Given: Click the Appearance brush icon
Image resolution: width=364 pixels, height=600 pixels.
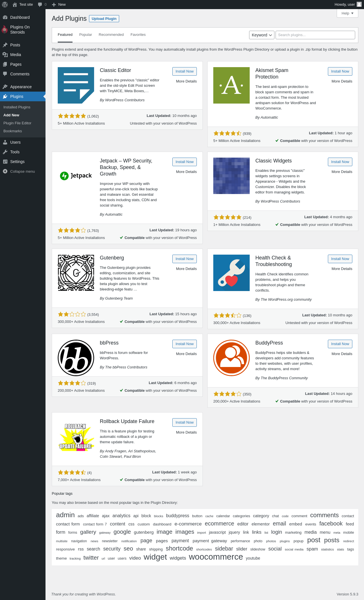Looking at the screenshot, I should (5, 87).
